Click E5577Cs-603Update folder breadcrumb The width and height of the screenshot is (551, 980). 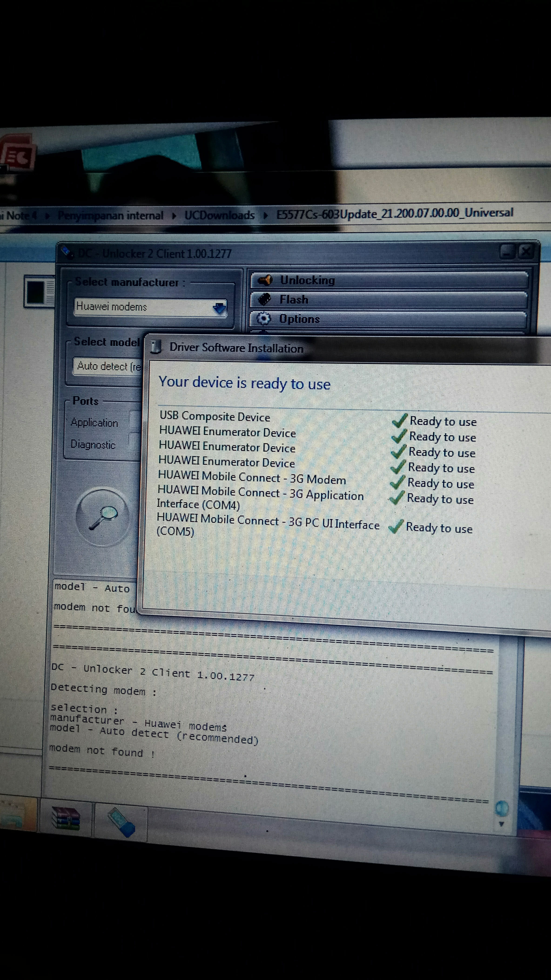394,213
